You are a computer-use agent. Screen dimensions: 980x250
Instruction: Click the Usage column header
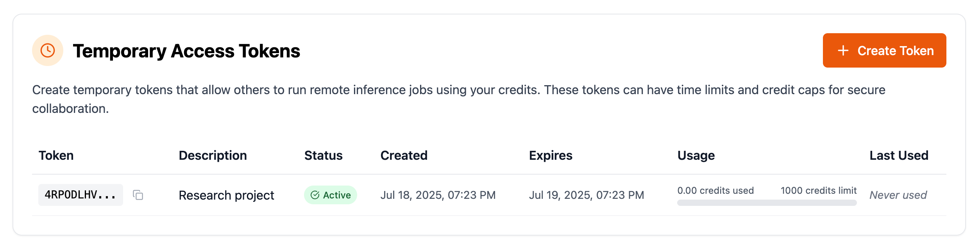pyautogui.click(x=696, y=155)
